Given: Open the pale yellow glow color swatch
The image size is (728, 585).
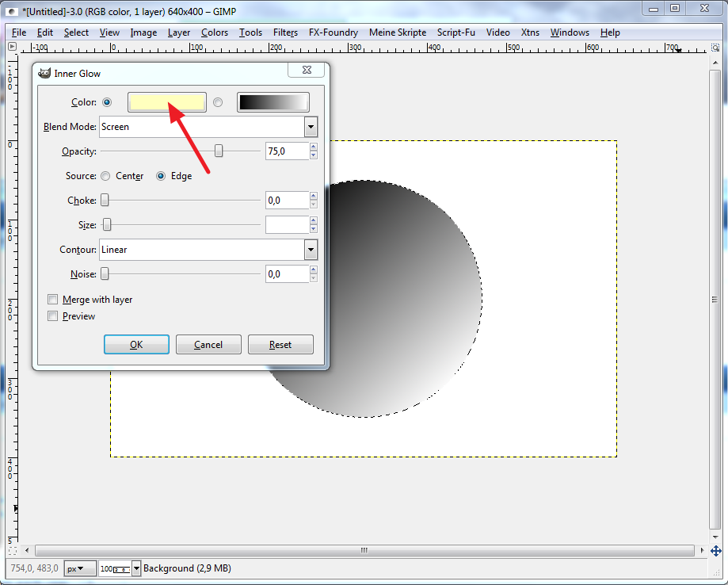Looking at the screenshot, I should pos(167,102).
